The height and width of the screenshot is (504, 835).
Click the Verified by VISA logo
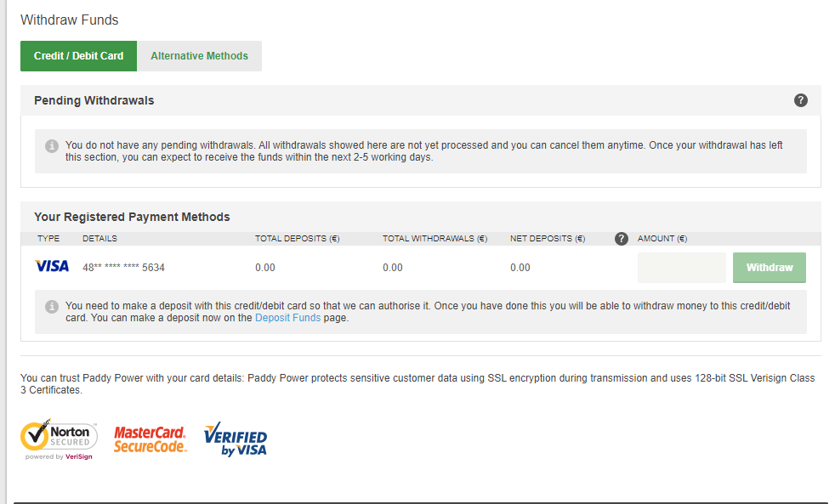[236, 439]
